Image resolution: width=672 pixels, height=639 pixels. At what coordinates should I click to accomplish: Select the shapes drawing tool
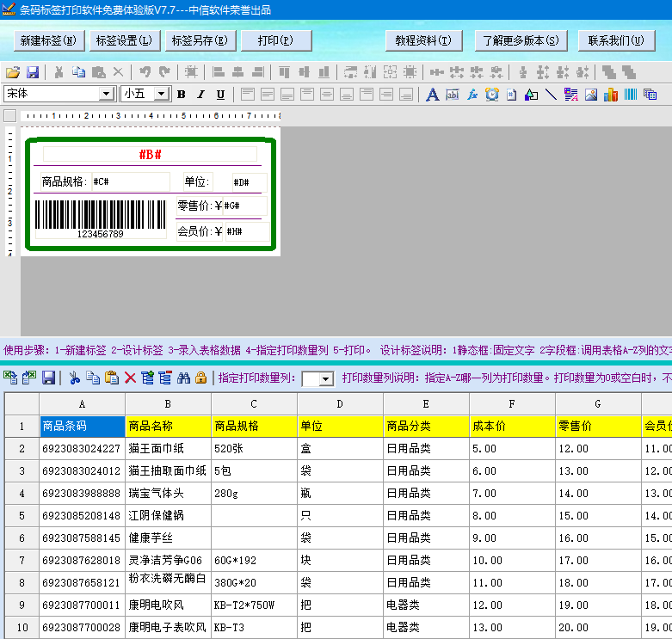click(532, 95)
